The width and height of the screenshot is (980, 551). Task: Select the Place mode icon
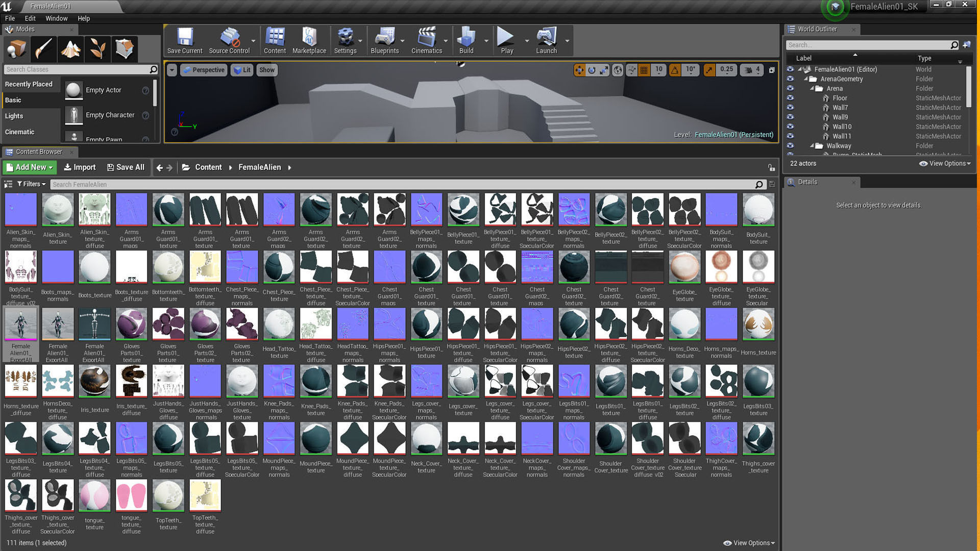coord(16,49)
